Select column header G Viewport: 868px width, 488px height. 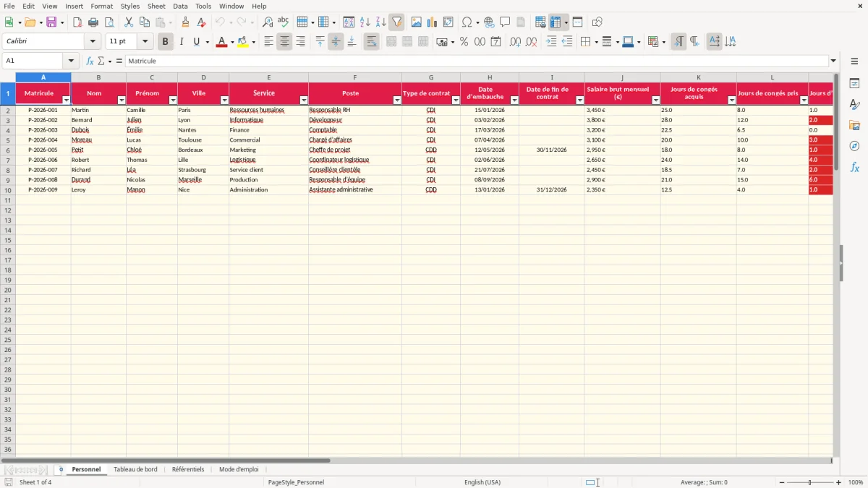(431, 77)
